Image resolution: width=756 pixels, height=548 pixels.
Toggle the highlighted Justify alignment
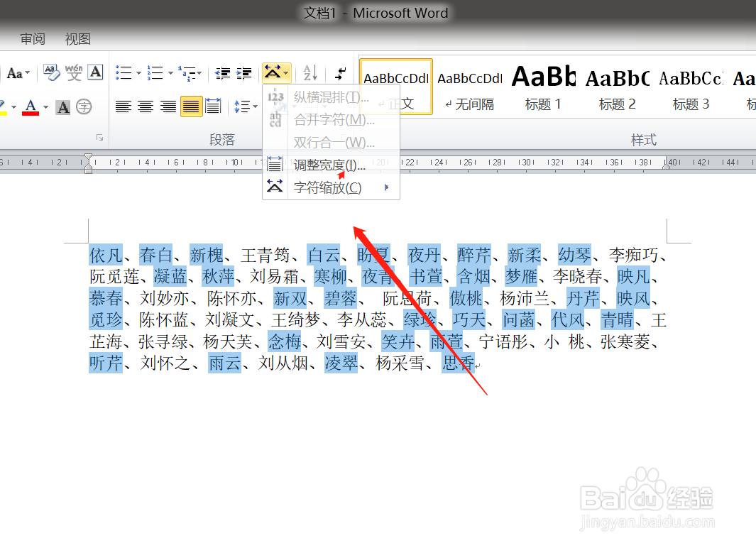click(x=191, y=106)
